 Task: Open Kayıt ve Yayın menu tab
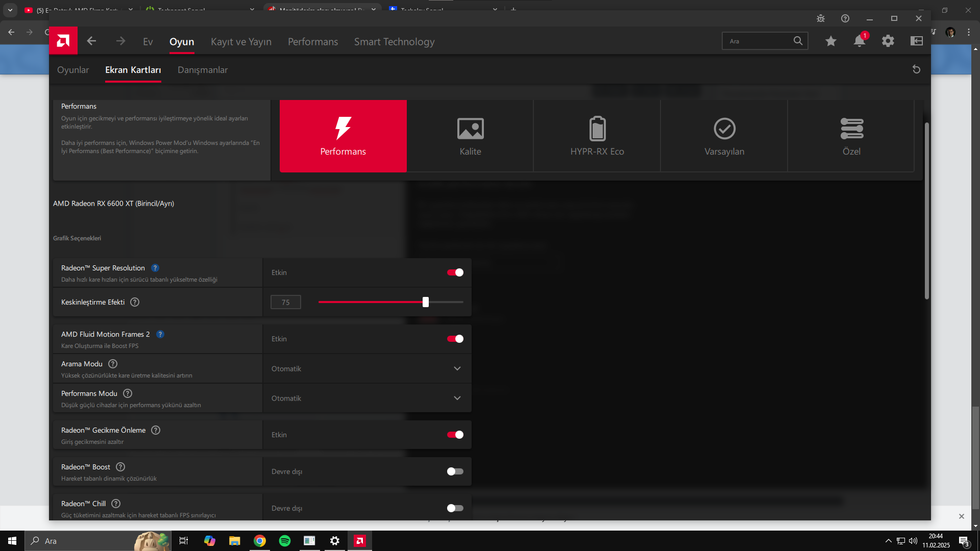pos(241,42)
